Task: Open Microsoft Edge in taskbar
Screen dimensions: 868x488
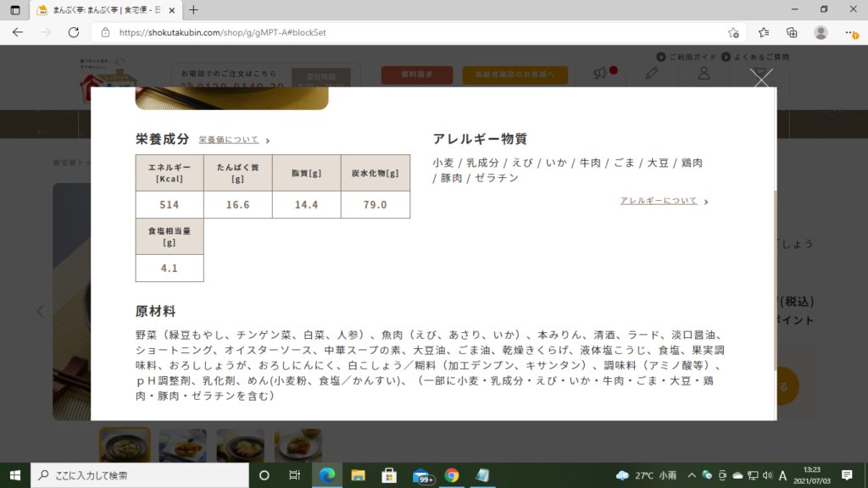Action: [327, 475]
